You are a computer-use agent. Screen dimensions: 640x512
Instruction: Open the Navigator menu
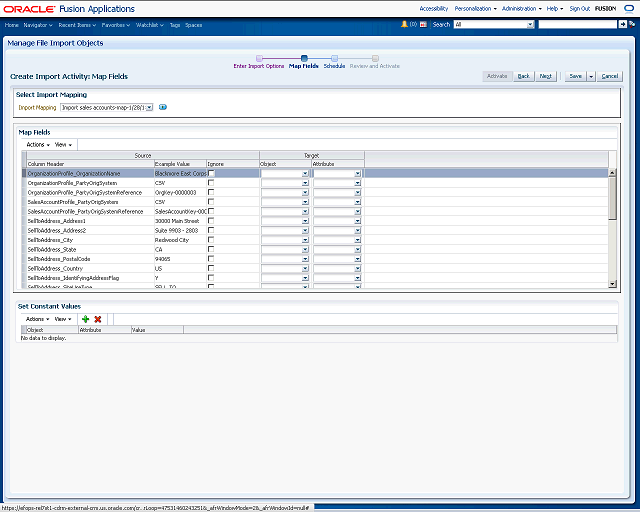37,23
